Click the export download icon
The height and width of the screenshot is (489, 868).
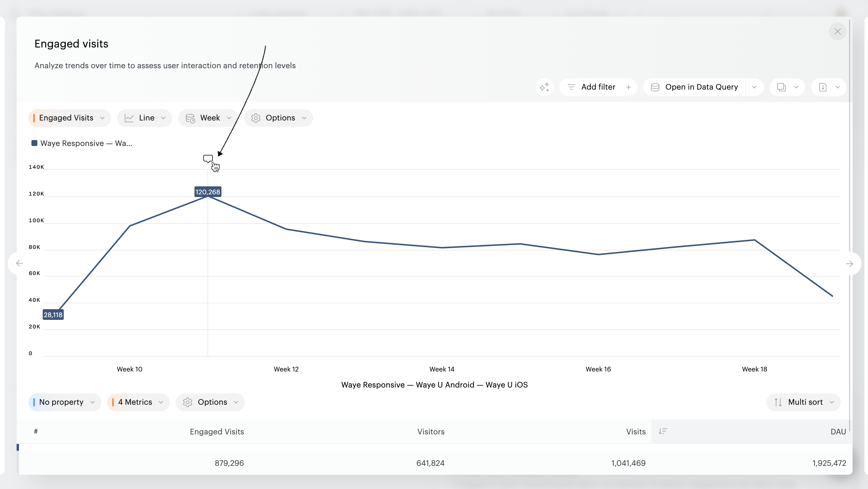[823, 87]
